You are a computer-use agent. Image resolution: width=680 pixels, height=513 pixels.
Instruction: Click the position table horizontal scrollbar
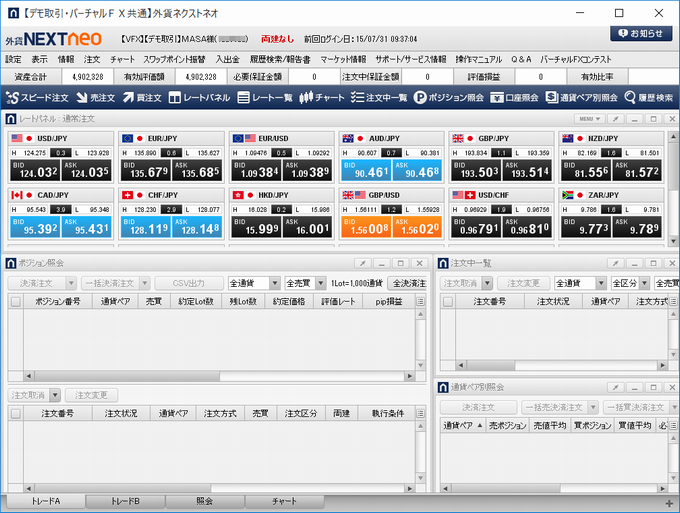coord(219,376)
